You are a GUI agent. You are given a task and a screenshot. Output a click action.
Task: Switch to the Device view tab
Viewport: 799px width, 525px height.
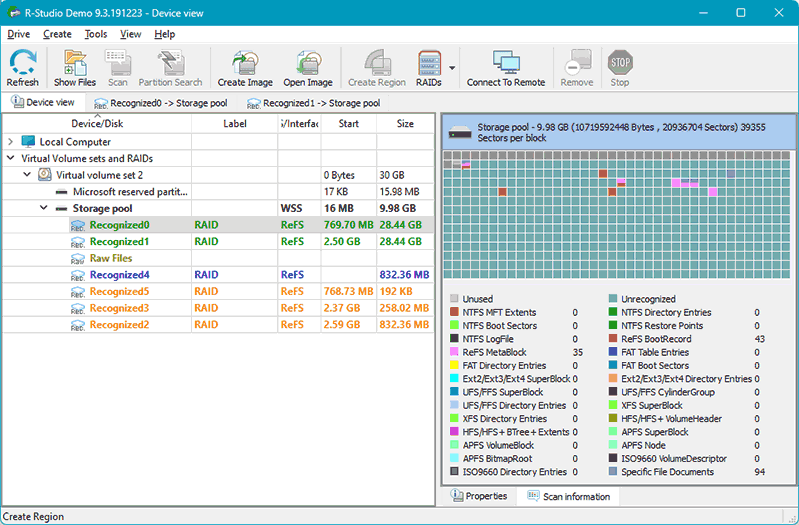click(43, 102)
